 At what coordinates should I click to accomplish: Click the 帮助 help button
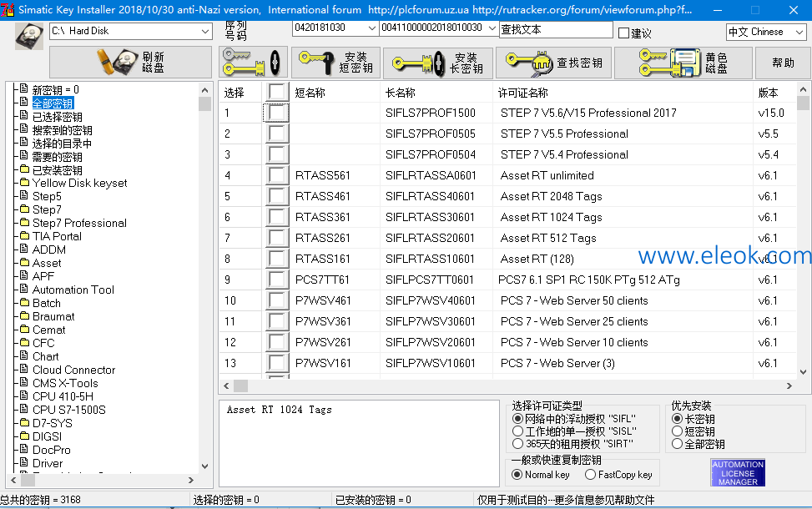pyautogui.click(x=783, y=63)
